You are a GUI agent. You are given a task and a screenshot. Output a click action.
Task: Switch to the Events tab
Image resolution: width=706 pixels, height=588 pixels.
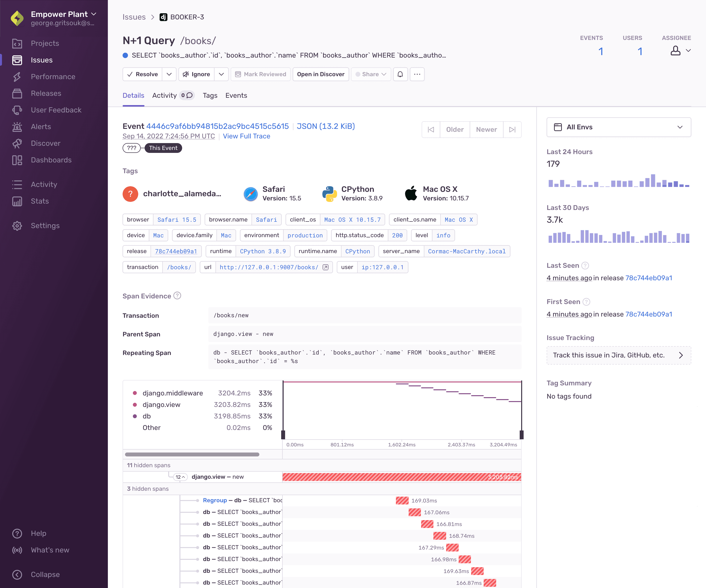(236, 96)
